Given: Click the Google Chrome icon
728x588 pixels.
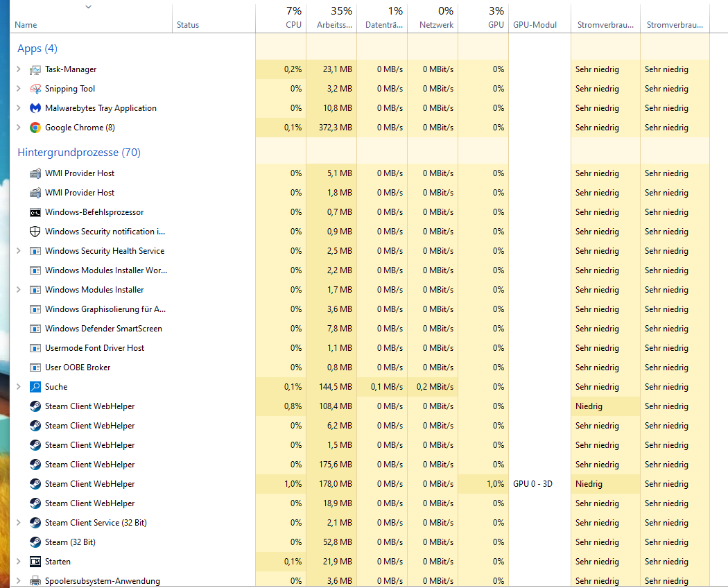Looking at the screenshot, I should click(x=35, y=128).
